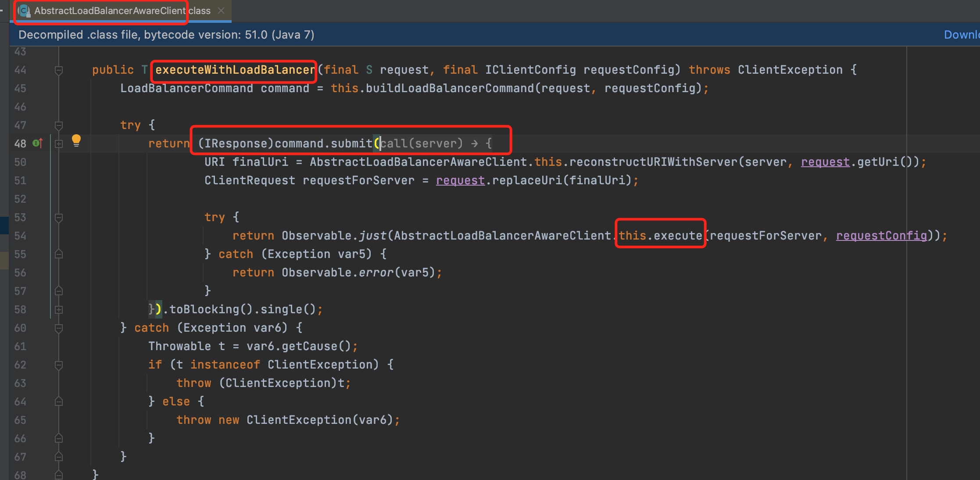The image size is (980, 480).
Task: Expand the folded lambda at line 48
Action: coord(59,144)
